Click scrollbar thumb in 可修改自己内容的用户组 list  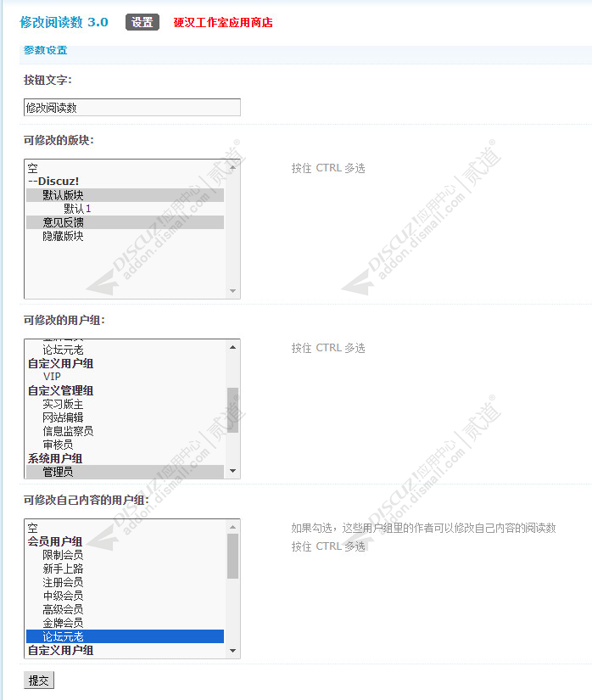[232, 557]
